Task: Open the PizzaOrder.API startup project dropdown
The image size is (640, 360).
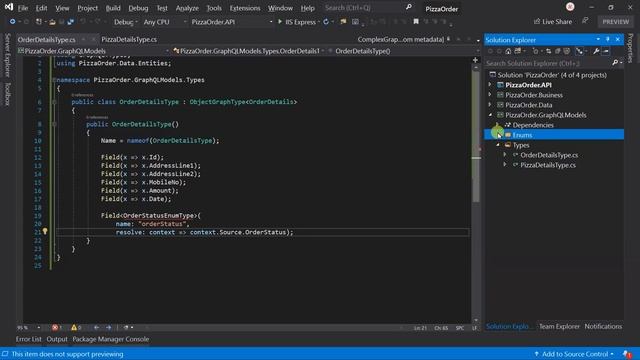Action: click(231, 22)
